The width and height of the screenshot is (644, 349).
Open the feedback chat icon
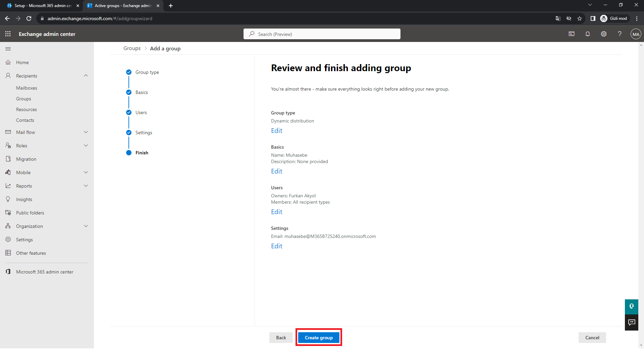pyautogui.click(x=632, y=322)
